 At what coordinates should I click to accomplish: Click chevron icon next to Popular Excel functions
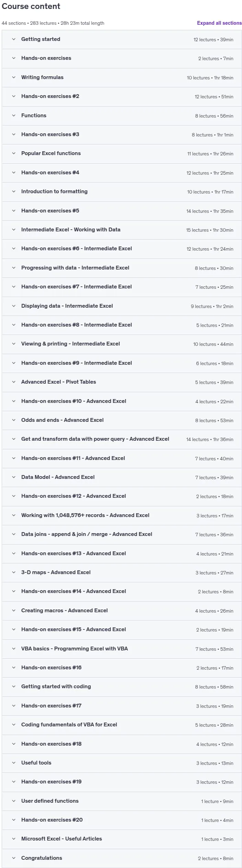pyautogui.click(x=14, y=153)
